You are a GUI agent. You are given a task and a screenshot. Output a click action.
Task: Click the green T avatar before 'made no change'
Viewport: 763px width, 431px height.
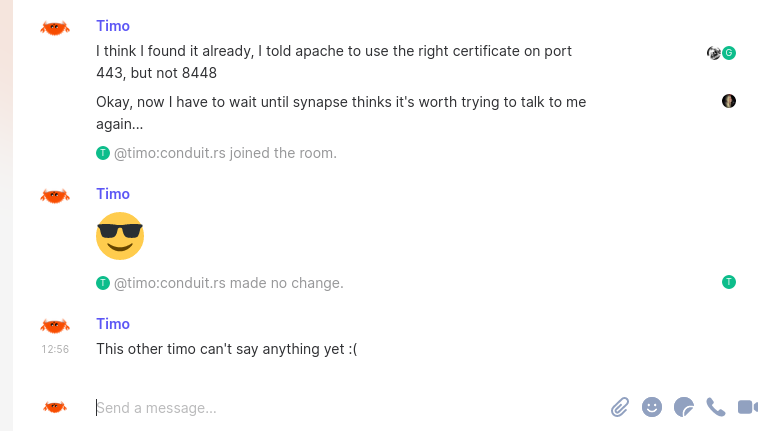pos(102,283)
